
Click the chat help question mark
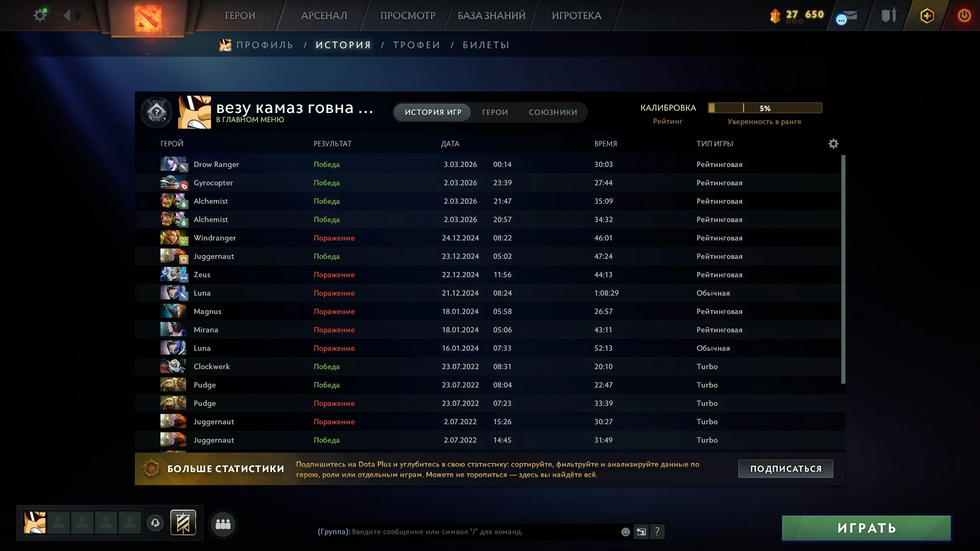click(657, 531)
